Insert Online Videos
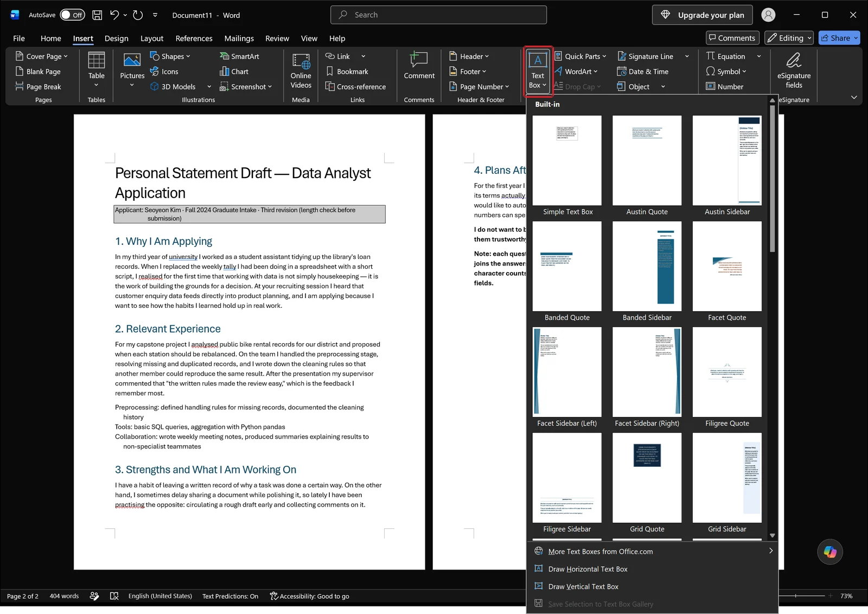This screenshot has width=868, height=614. [x=301, y=71]
